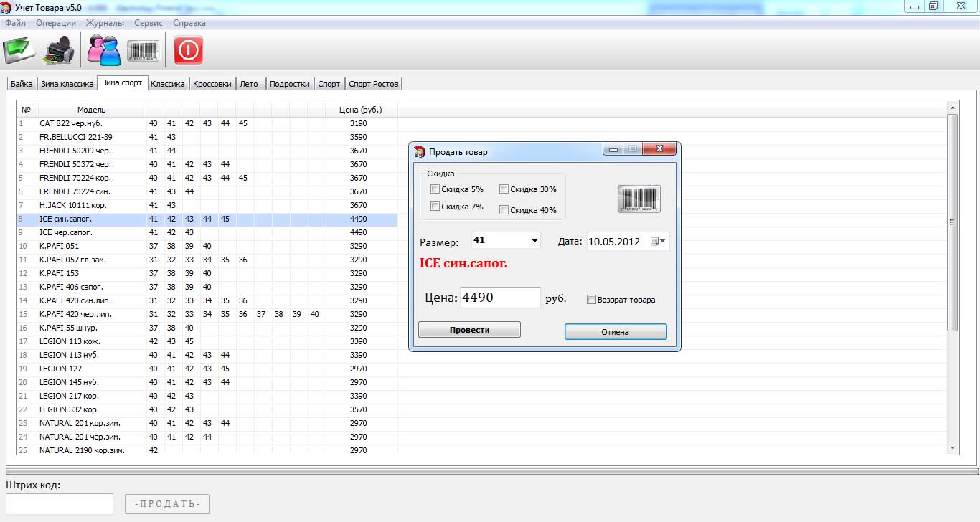Switch to the Зима классика tab
The height and width of the screenshot is (522, 980).
click(67, 84)
